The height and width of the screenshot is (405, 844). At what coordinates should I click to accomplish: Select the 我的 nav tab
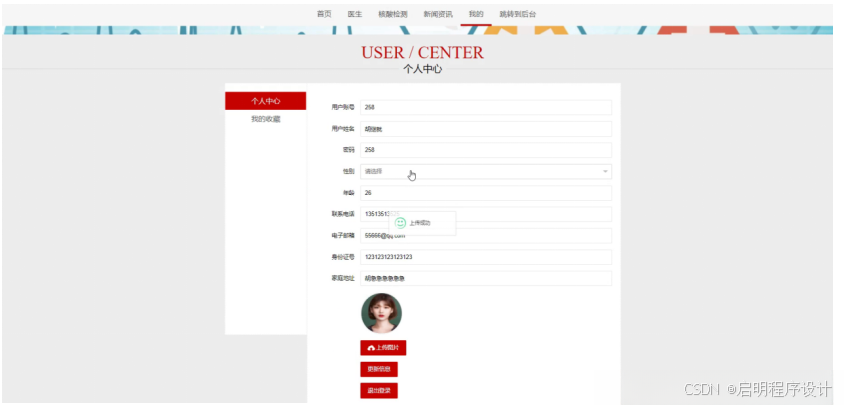(x=476, y=14)
